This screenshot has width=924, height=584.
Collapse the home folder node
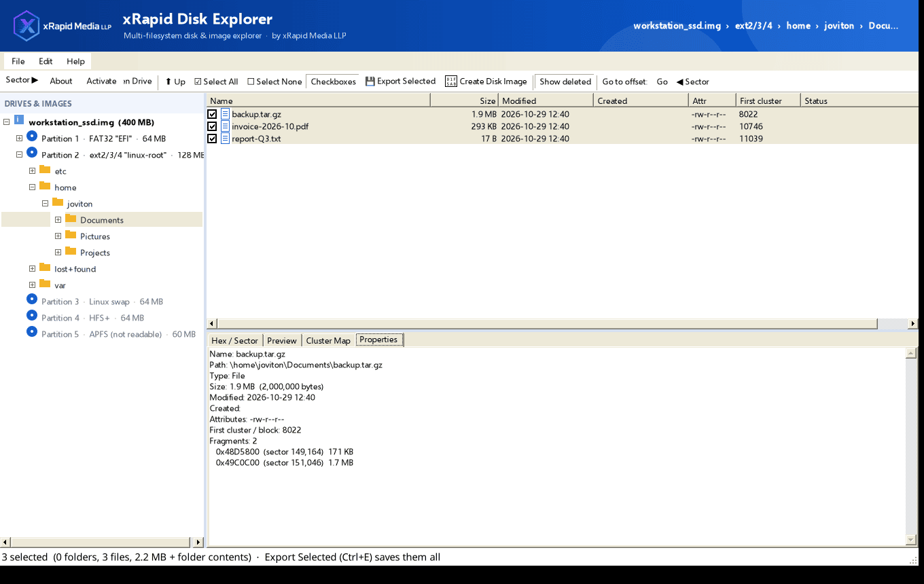click(32, 187)
